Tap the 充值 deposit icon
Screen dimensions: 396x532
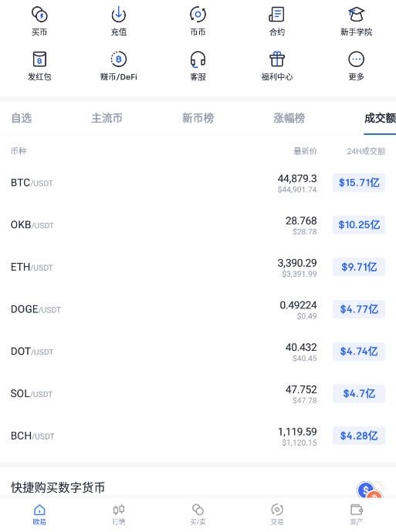tap(119, 15)
